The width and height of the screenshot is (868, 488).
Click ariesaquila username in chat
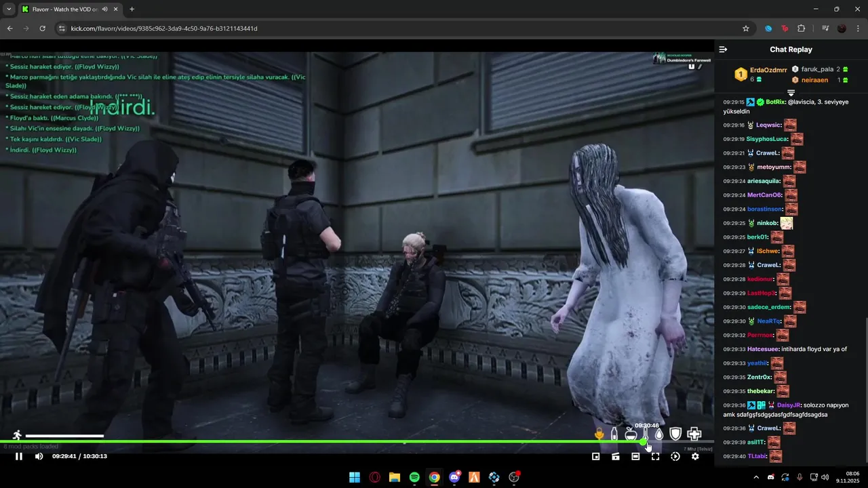tap(764, 181)
